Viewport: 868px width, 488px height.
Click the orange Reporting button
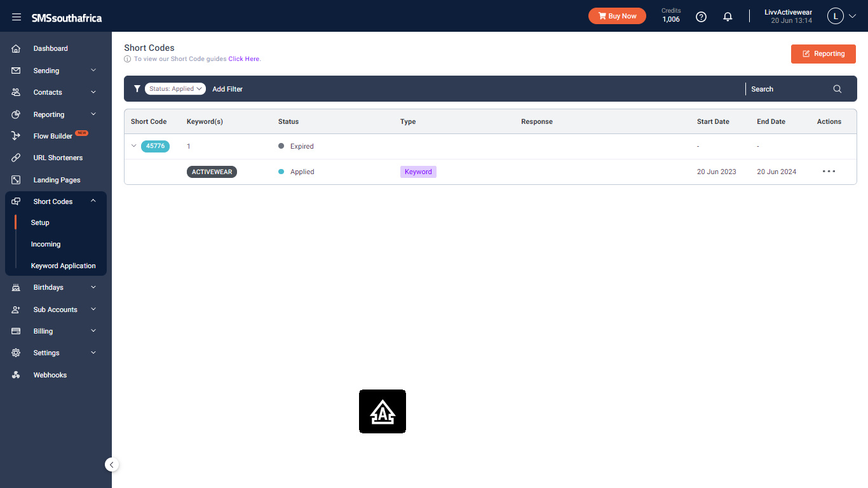click(x=824, y=54)
